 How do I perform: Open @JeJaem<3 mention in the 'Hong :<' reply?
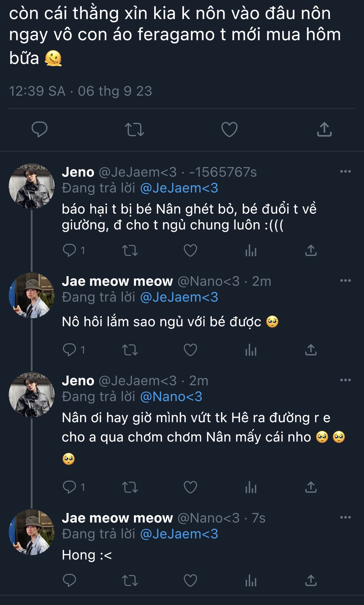tap(179, 534)
